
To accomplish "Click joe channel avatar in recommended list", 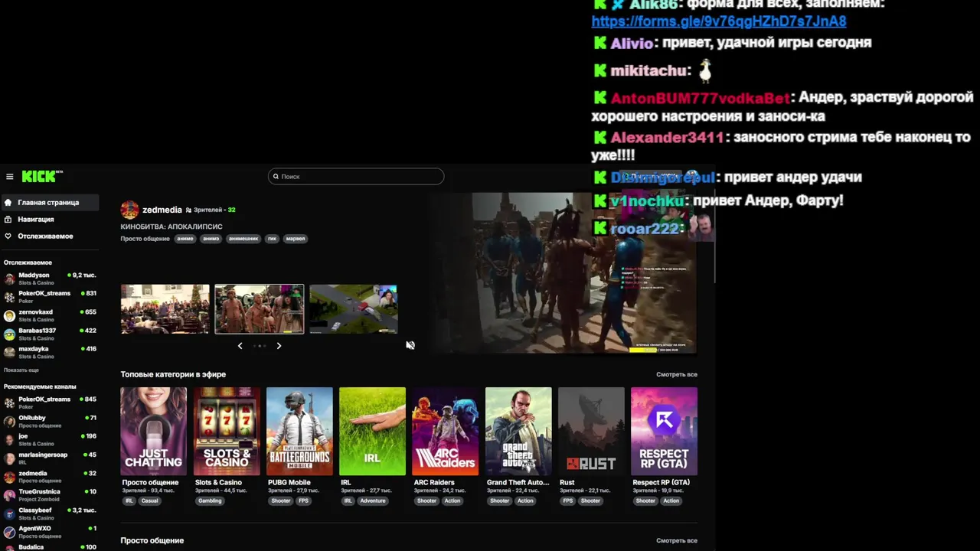I will pos(9,440).
